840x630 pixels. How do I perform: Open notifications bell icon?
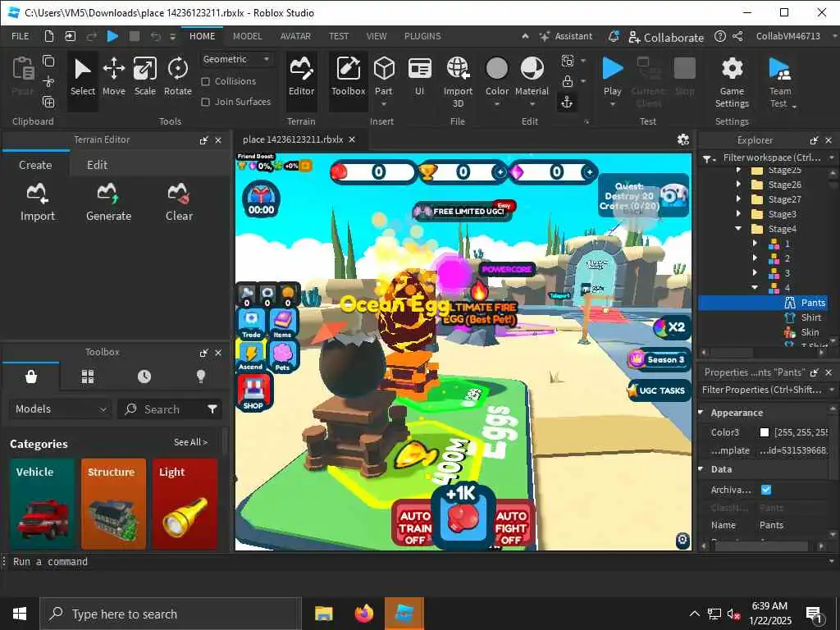pyautogui.click(x=614, y=36)
